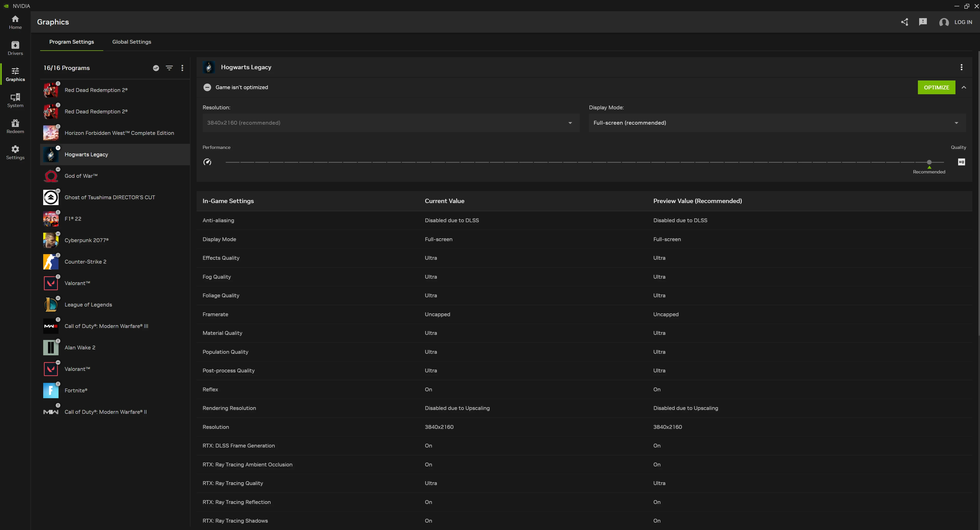The image size is (980, 530).
Task: Open the Redeem gift icon
Action: 15,126
